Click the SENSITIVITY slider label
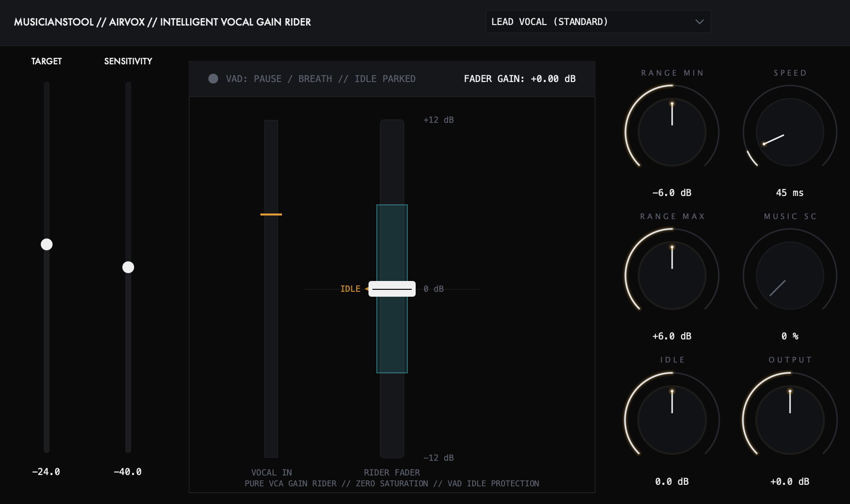Image resolution: width=850 pixels, height=504 pixels. click(128, 61)
